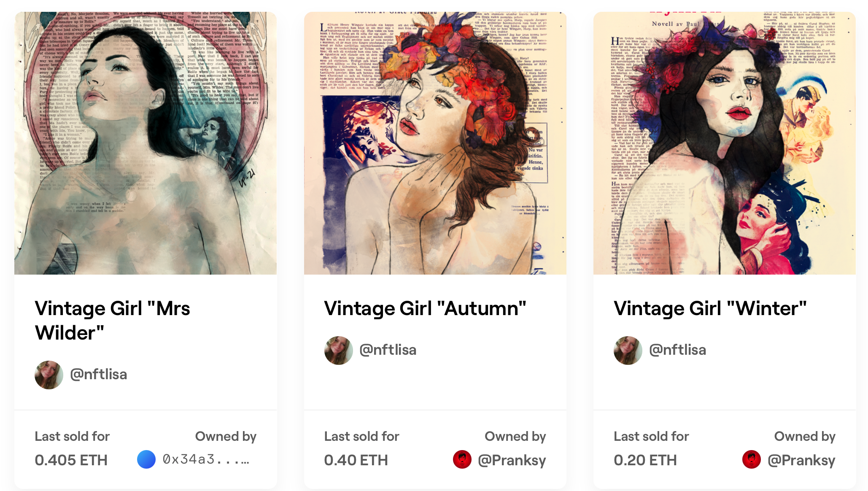
Task: Click the Vintage Girl "Mrs Wilder" title
Action: 112,320
